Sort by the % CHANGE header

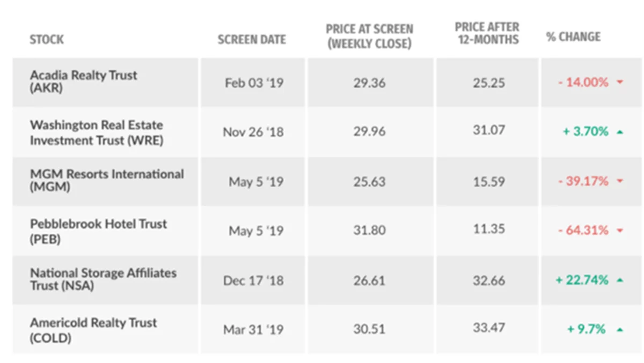573,36
